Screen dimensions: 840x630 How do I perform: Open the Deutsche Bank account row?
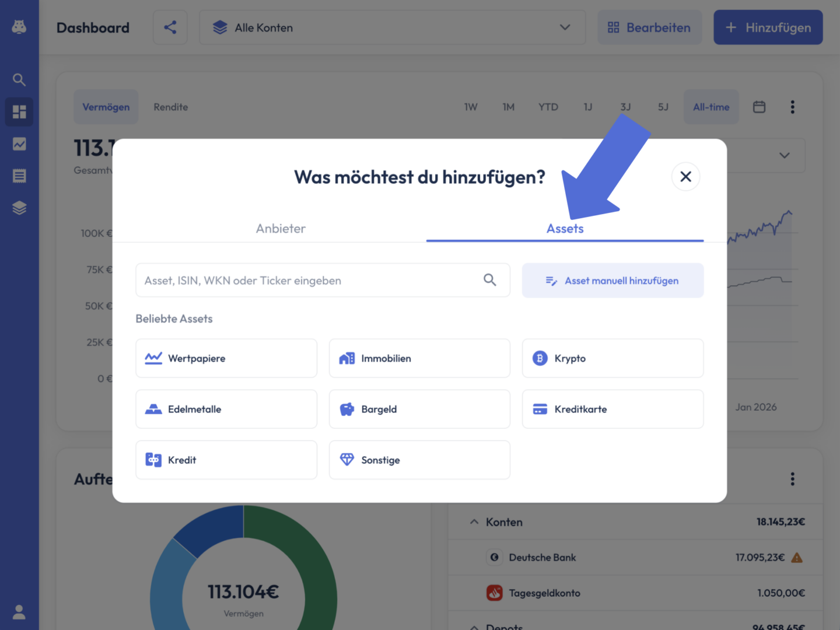point(636,558)
